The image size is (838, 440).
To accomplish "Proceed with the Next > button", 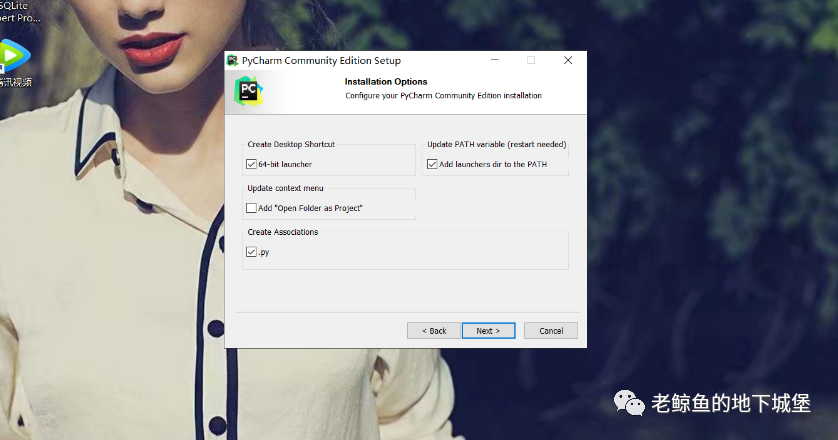I will coord(488,331).
